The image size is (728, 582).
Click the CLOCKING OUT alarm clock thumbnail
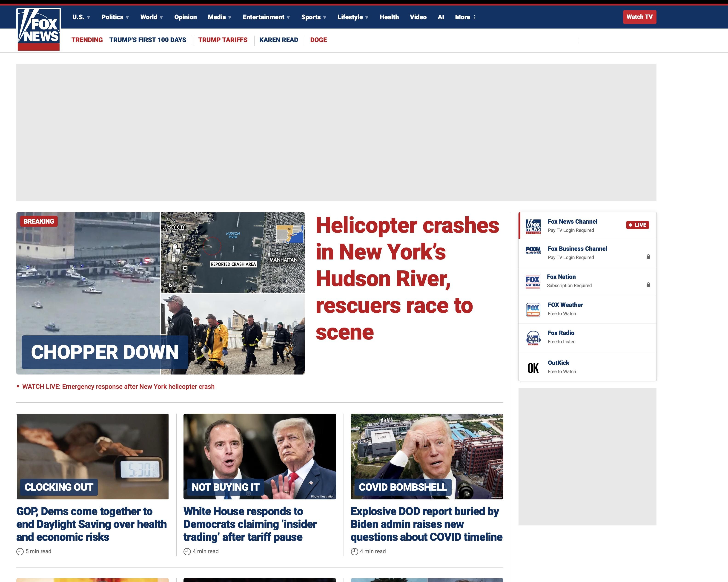pyautogui.click(x=92, y=456)
